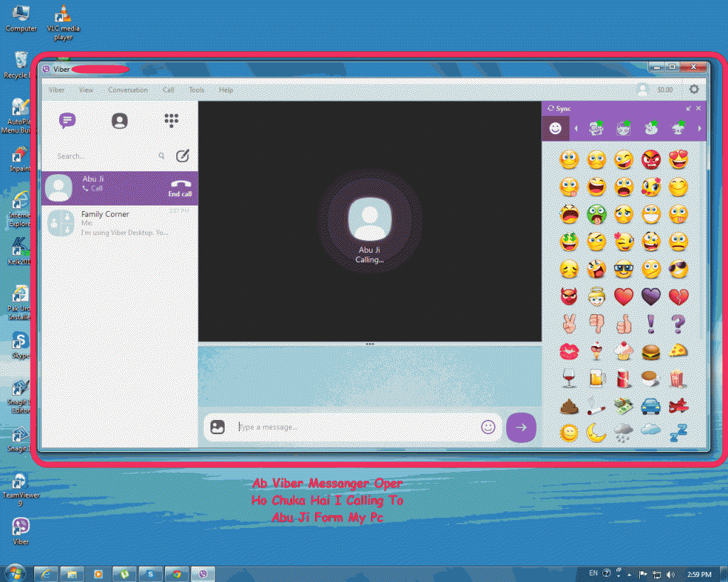728x582 pixels.
Task: Show previous sticker packs with left arrow
Action: click(576, 129)
